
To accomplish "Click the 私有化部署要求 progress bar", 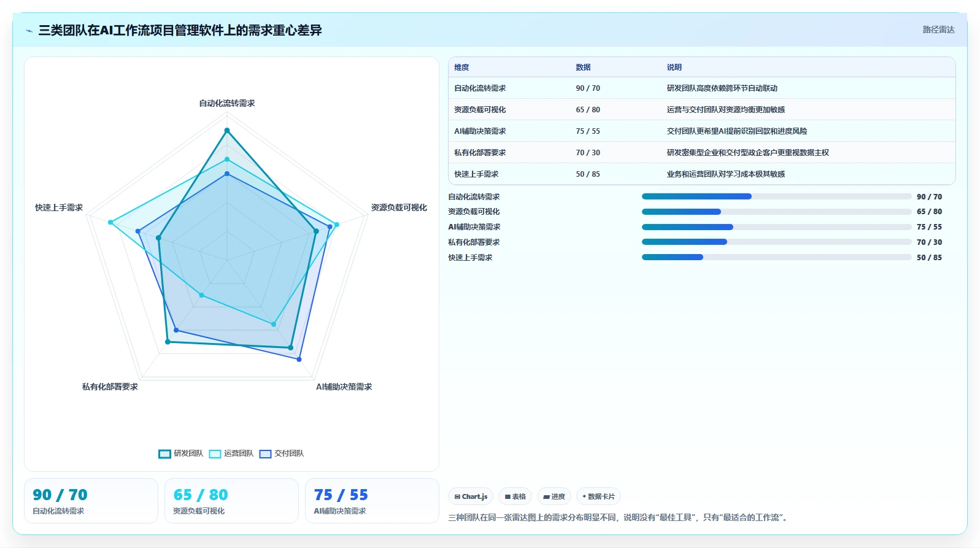I will point(776,242).
